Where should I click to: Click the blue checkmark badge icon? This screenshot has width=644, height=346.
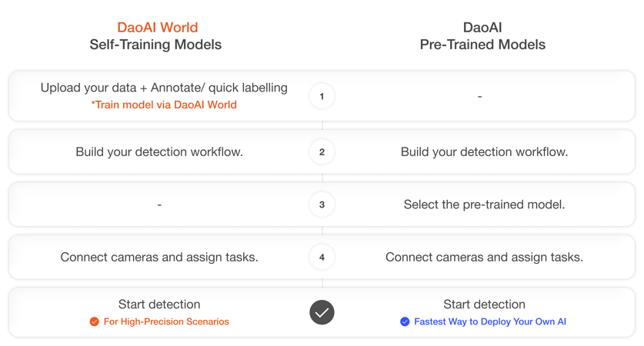(x=405, y=321)
